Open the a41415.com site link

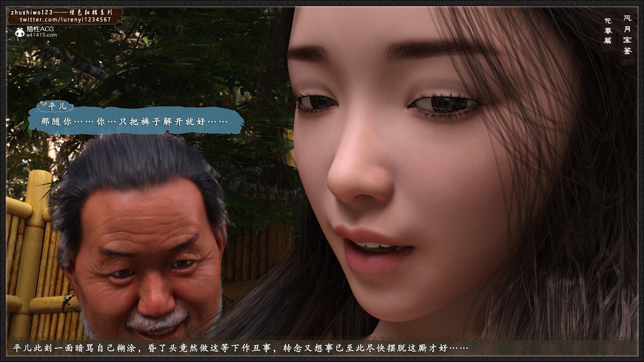click(x=42, y=35)
